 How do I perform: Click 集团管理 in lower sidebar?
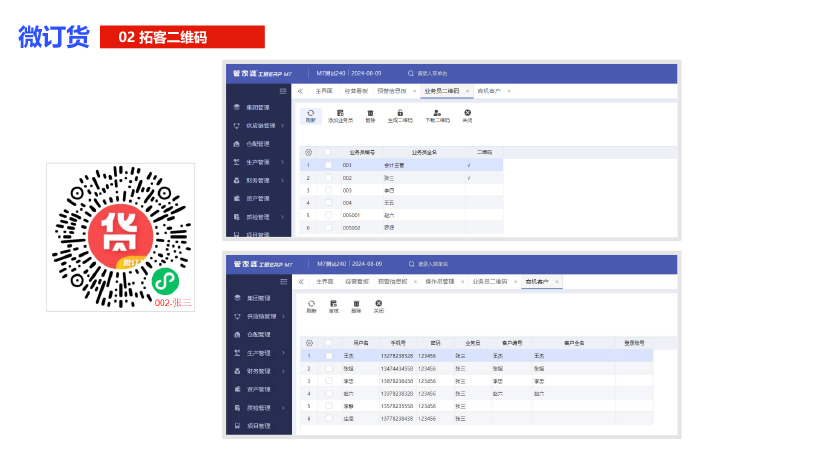click(x=256, y=298)
